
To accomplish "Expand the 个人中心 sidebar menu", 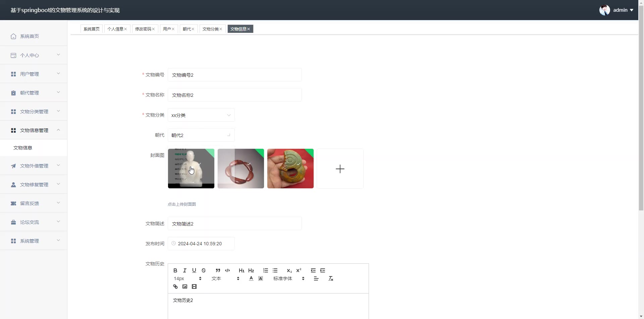I will pyautogui.click(x=34, y=55).
